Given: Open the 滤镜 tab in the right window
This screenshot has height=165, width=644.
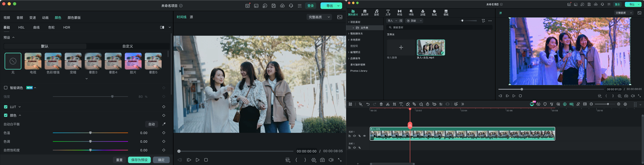Looking at the screenshot, I should 423,13.
